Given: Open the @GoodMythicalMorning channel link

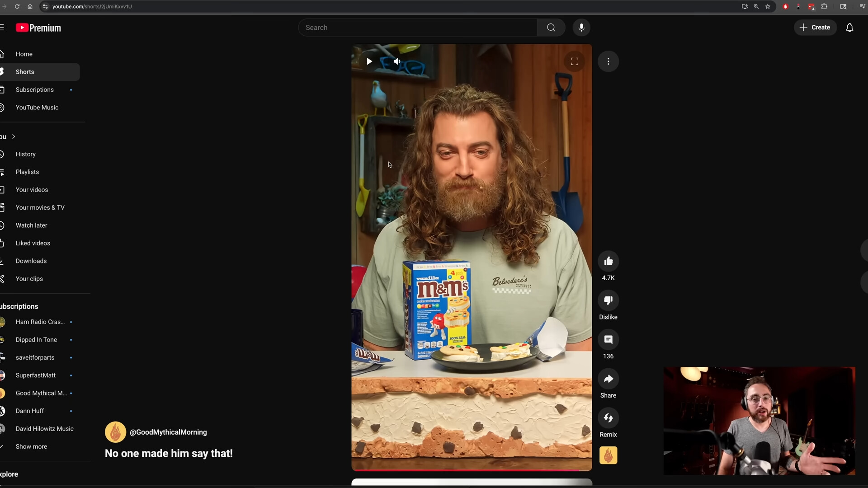Looking at the screenshot, I should [168, 432].
